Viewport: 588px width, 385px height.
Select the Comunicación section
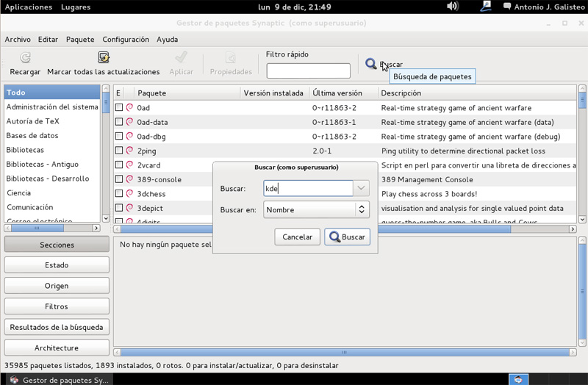[x=52, y=207]
